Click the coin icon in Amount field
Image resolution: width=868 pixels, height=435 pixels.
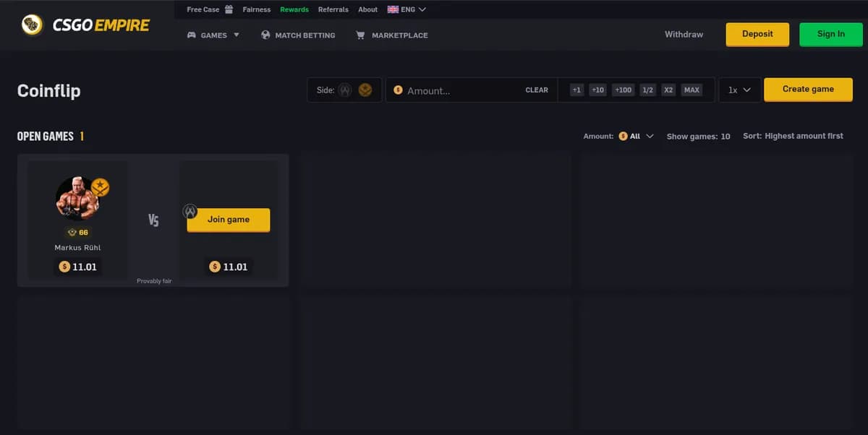tap(398, 90)
